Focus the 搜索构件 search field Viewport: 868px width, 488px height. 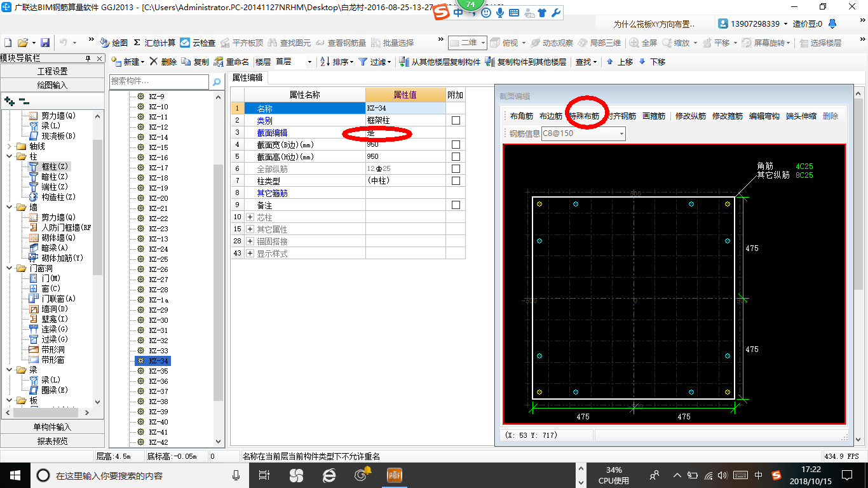tap(159, 81)
